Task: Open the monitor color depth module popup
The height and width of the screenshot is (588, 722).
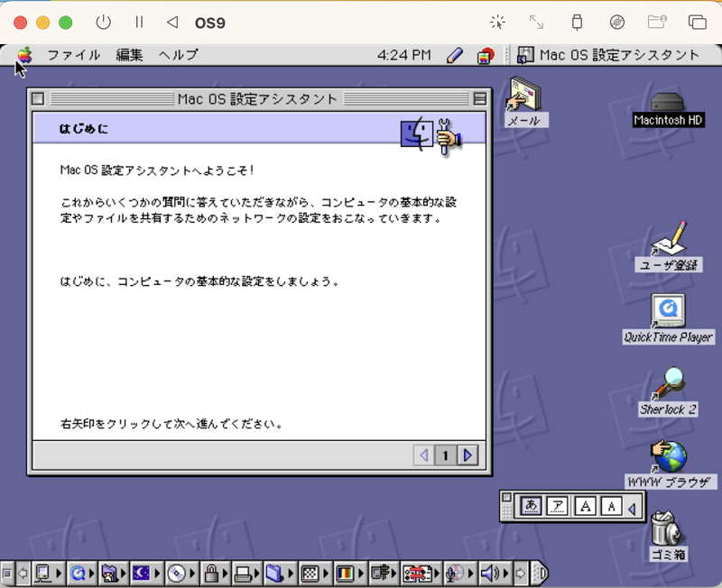Action: [x=349, y=574]
